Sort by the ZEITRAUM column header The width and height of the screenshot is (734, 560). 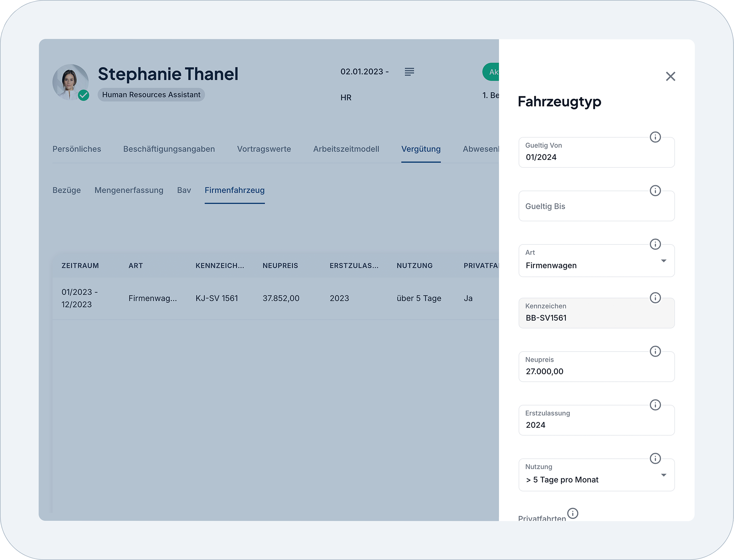tap(80, 266)
